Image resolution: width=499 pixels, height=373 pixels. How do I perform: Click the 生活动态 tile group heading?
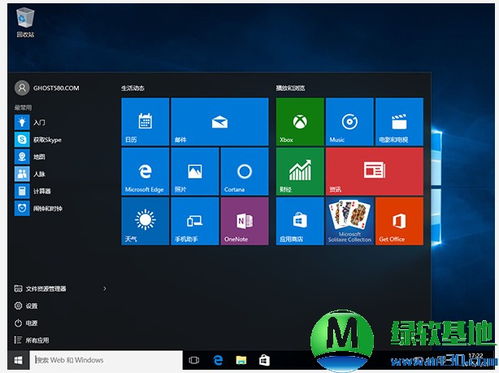coord(132,88)
